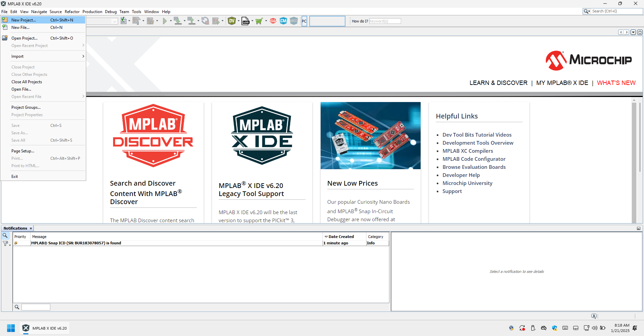Open dropdown arrow next to LOG icon
644x336 pixels.
252,21
